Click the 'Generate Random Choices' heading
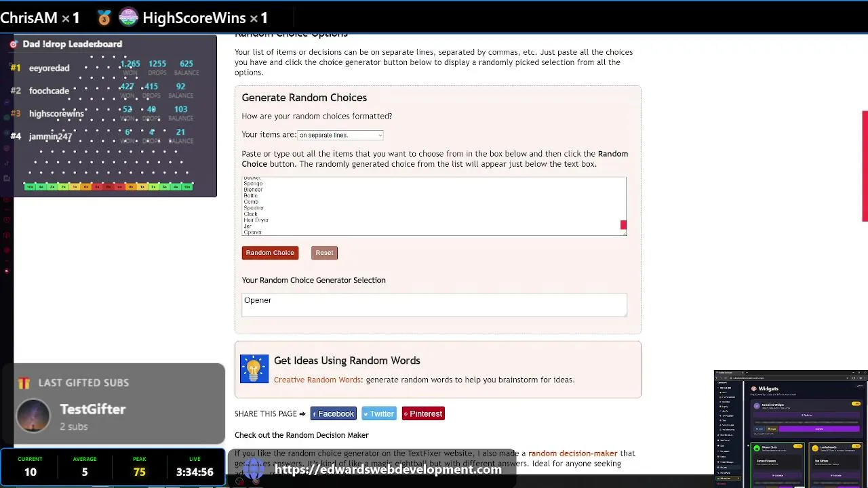 pyautogui.click(x=304, y=98)
